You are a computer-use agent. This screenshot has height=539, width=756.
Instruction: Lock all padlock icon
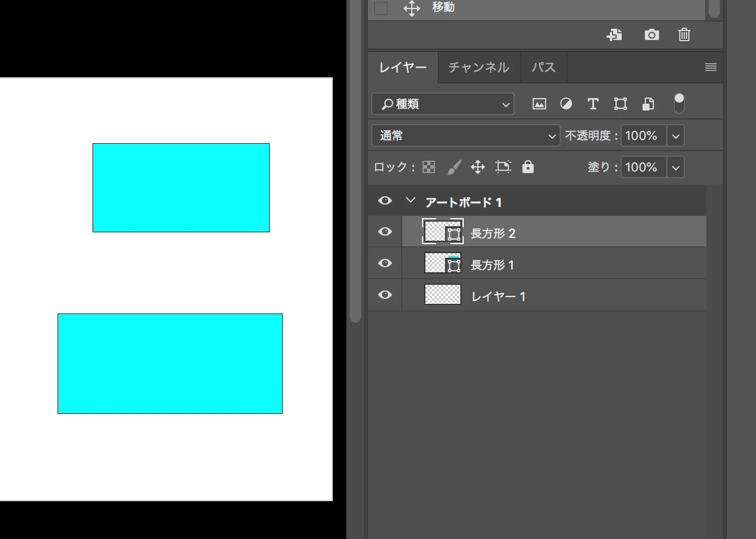click(x=528, y=167)
